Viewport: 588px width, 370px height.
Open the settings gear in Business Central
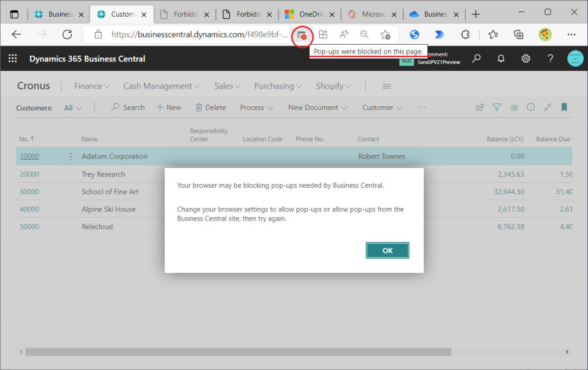tap(525, 59)
